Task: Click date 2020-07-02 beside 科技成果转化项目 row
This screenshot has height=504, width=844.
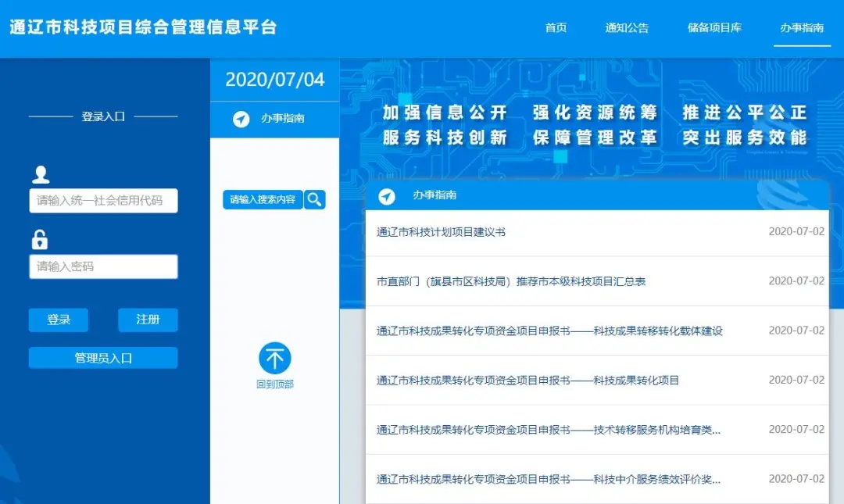Action: 796,381
